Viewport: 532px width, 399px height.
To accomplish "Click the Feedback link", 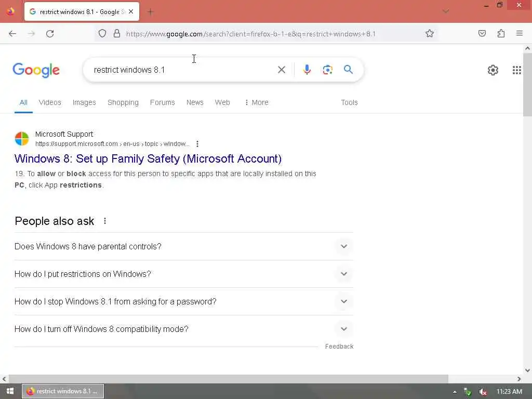I will pyautogui.click(x=339, y=347).
